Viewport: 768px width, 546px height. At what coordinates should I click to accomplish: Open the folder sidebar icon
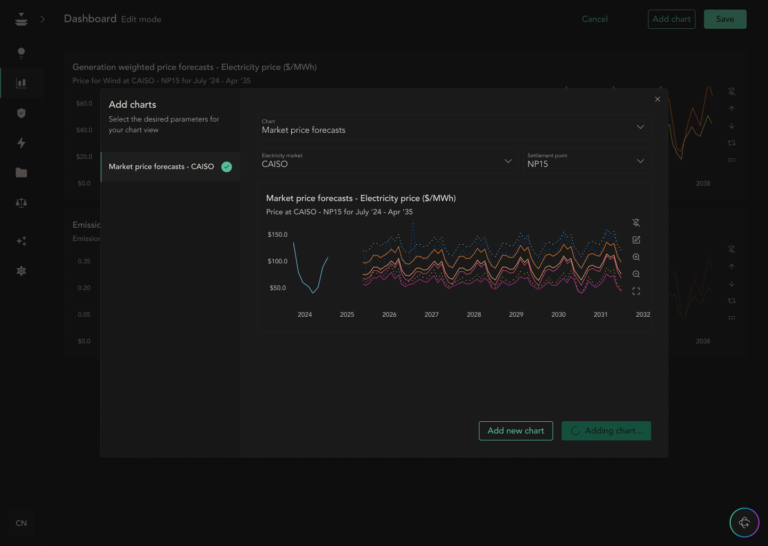point(21,173)
